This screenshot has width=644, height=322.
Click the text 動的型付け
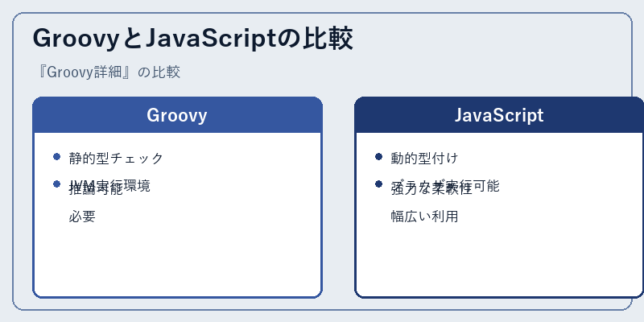(424, 158)
